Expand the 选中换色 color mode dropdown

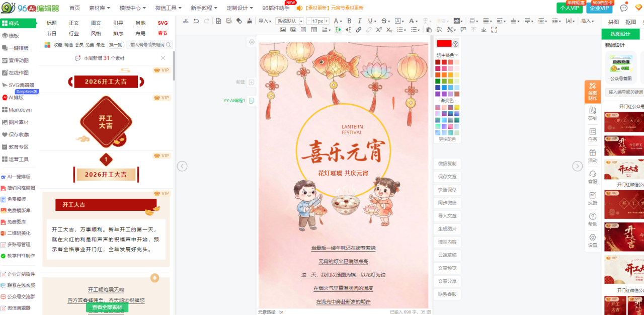pyautogui.click(x=447, y=55)
